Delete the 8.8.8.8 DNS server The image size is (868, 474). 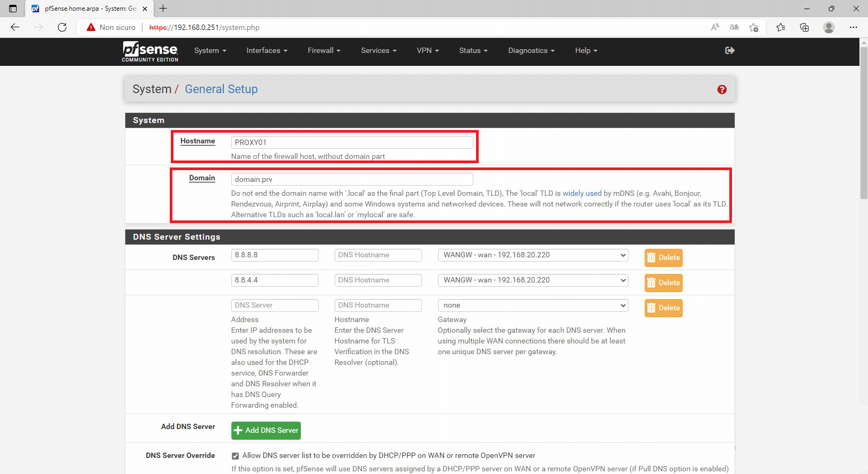point(663,258)
